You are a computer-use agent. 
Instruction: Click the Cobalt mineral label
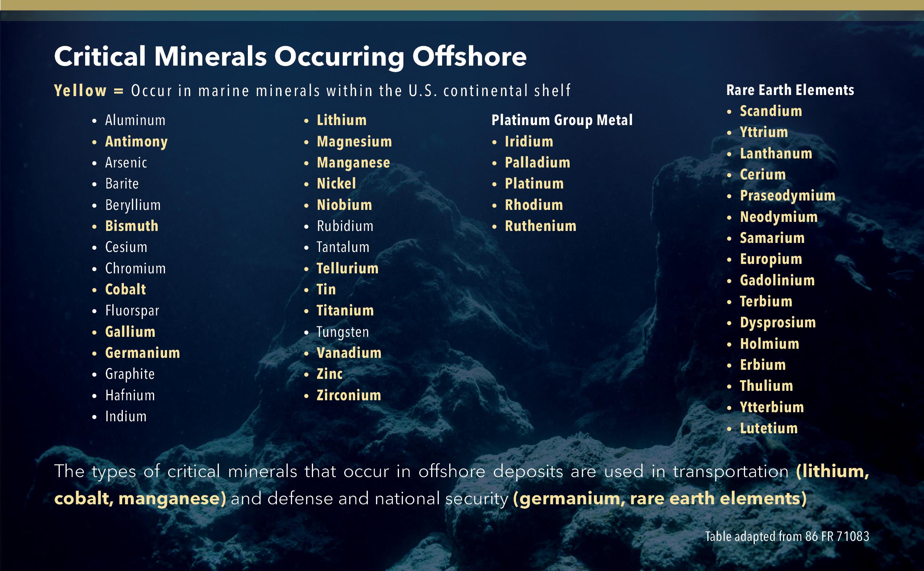click(x=126, y=290)
